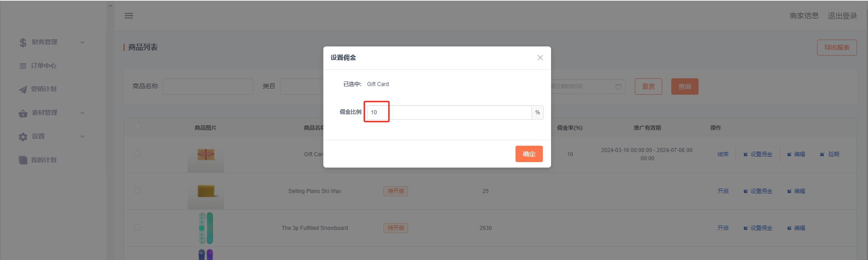The height and width of the screenshot is (260, 868).
Task: Click The 3p Fulfilled Snowboard name
Action: pyautogui.click(x=315, y=228)
